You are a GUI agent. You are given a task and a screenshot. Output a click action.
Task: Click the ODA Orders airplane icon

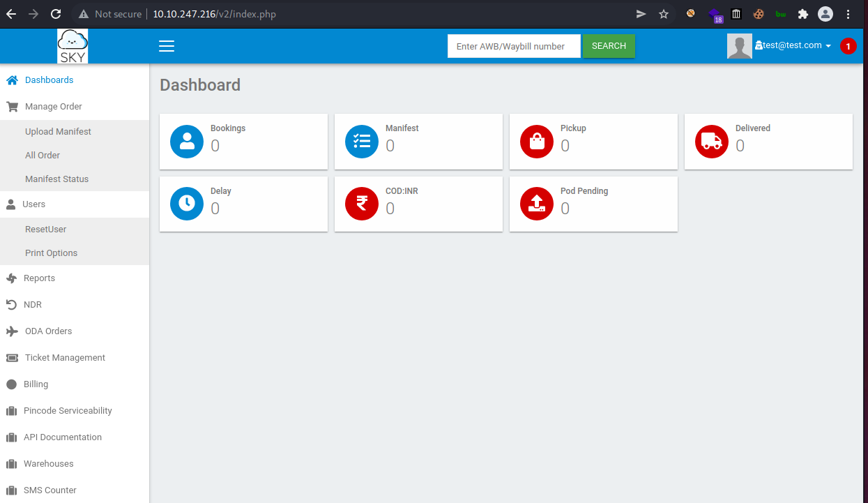(12, 331)
